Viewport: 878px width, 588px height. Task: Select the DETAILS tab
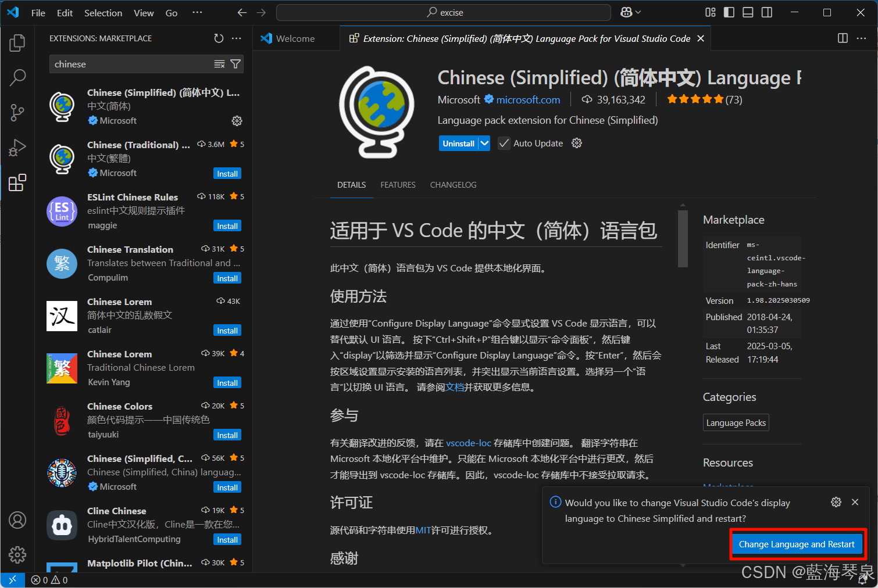pyautogui.click(x=352, y=185)
